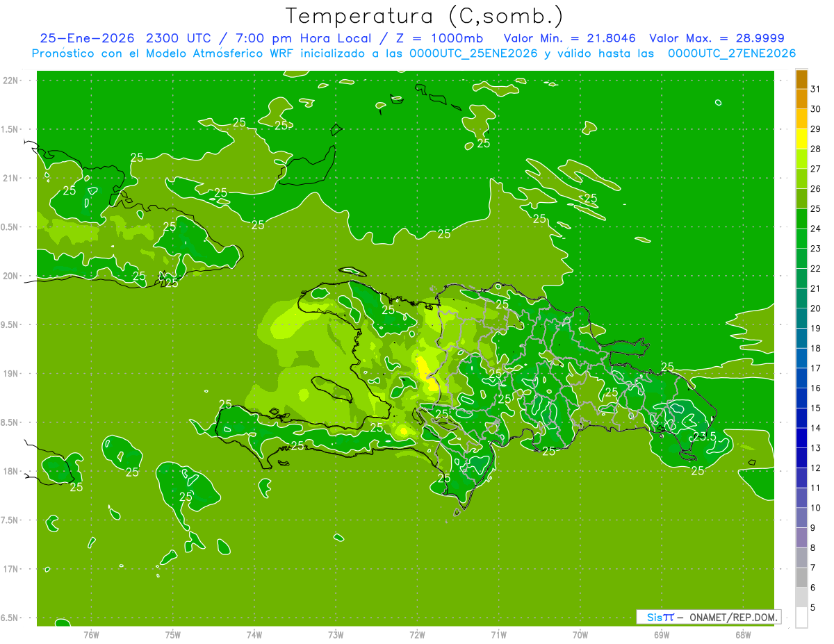Click the '21N' latitude label

click(x=10, y=178)
